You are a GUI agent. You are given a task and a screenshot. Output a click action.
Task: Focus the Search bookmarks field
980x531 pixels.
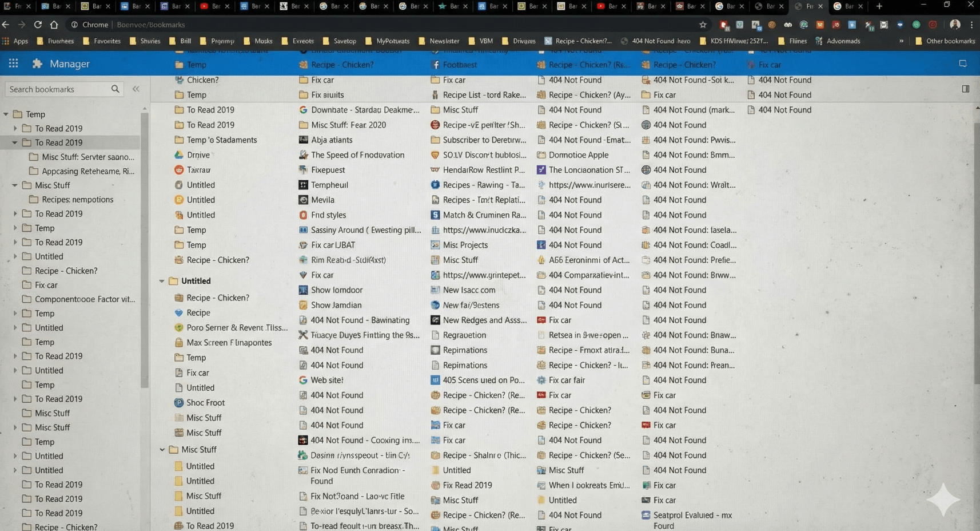(57, 89)
